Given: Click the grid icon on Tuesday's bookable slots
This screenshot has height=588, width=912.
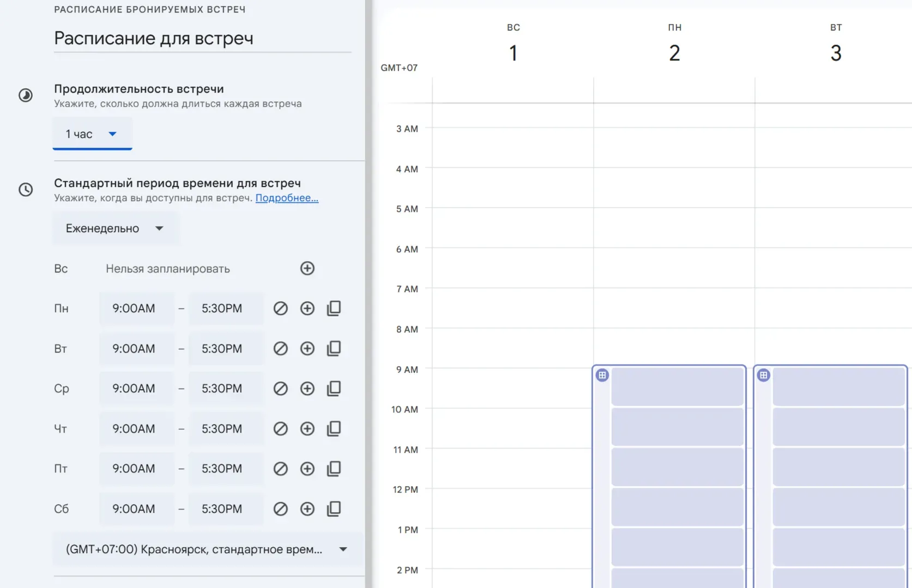Looking at the screenshot, I should 763,375.
